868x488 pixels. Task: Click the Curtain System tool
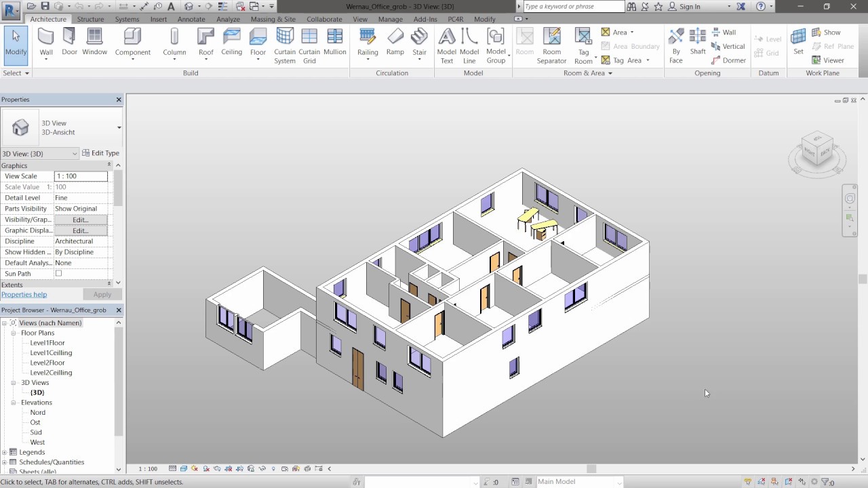pyautogui.click(x=285, y=46)
